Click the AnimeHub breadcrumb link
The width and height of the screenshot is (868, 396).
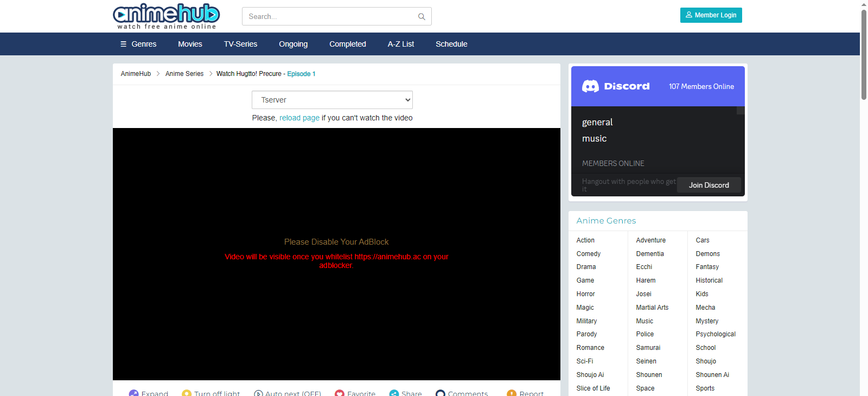tap(136, 74)
